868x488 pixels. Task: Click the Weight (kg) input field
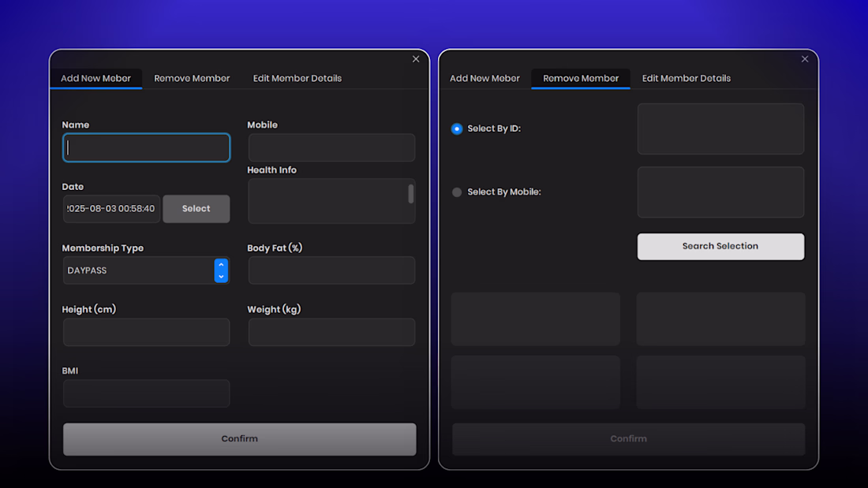click(x=331, y=332)
